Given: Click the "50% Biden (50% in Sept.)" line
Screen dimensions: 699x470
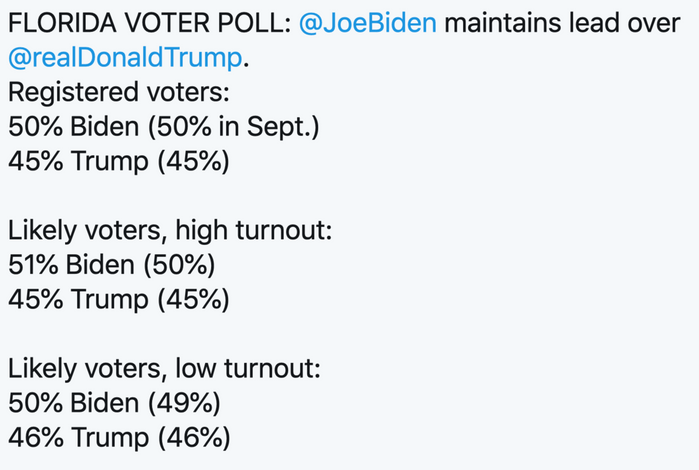Looking at the screenshot, I should pyautogui.click(x=163, y=128).
